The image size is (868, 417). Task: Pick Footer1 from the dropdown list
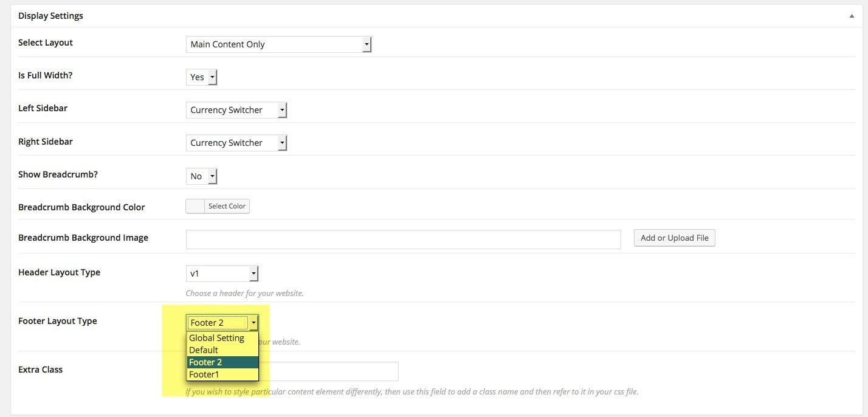[204, 374]
